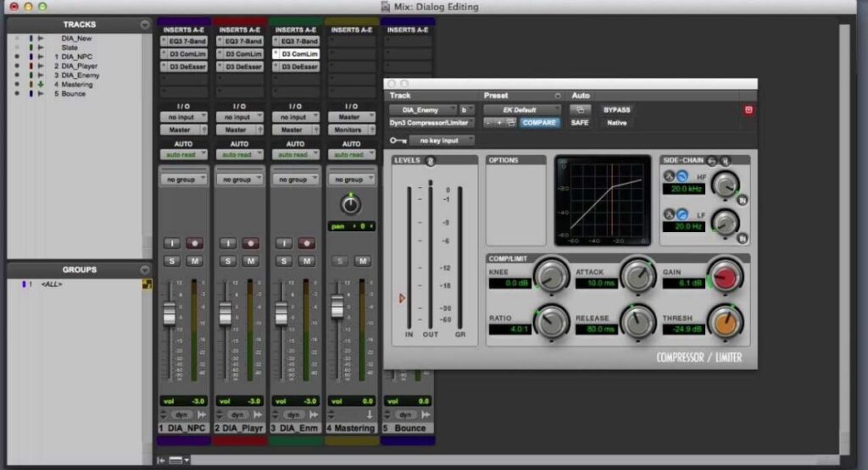Click the COMPARE button

pos(539,123)
